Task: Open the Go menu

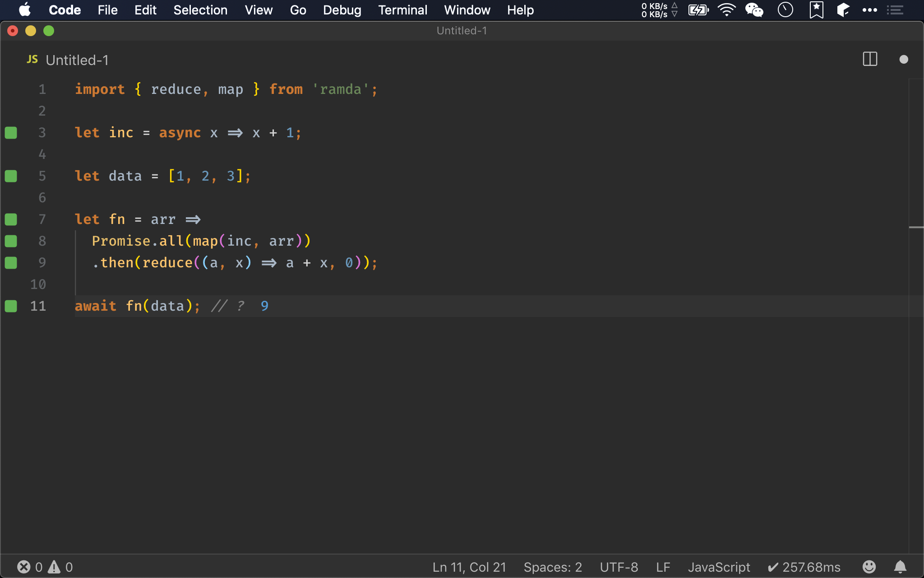Action: [298, 10]
